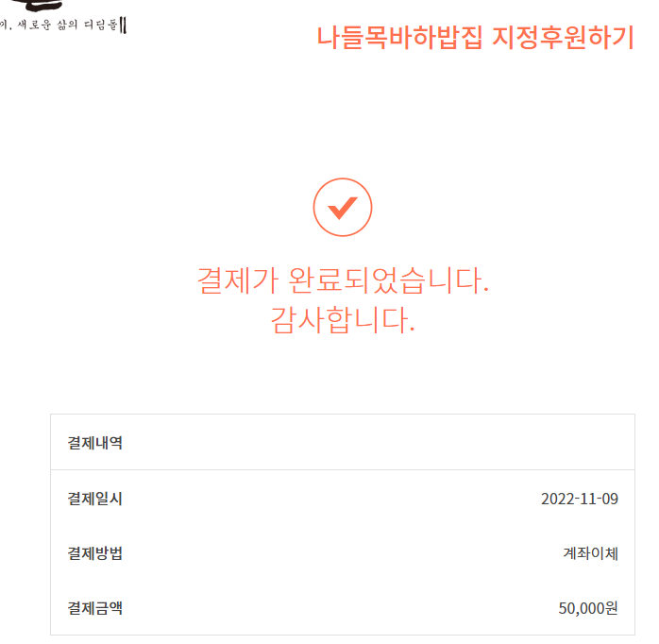Click the '결제금액' row label
This screenshot has height=644, width=659.
94,608
